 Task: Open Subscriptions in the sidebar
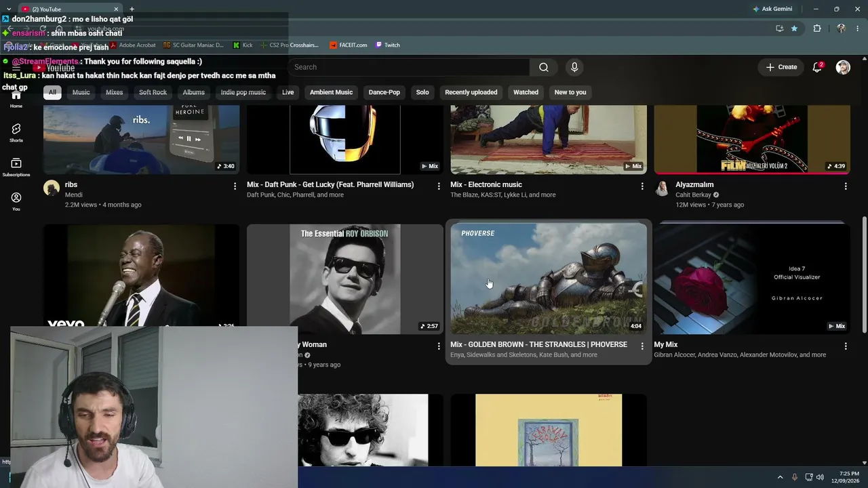click(x=16, y=167)
